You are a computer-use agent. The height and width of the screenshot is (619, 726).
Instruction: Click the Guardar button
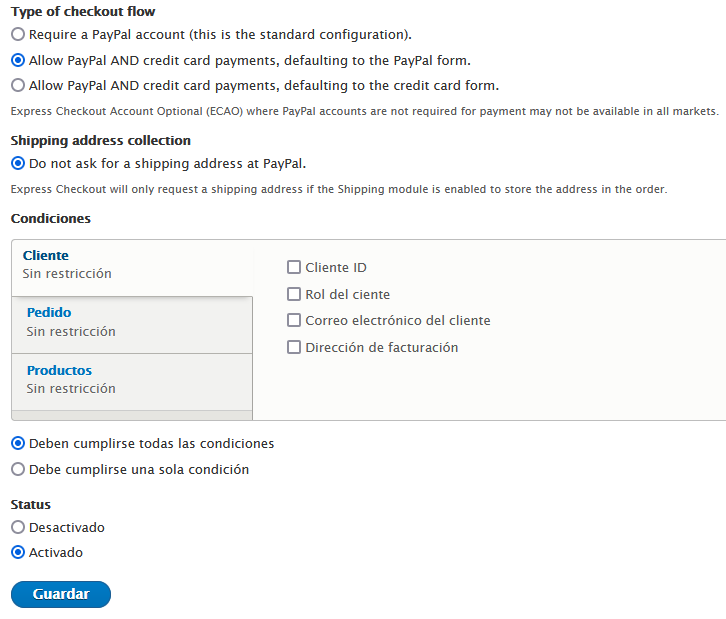point(61,594)
